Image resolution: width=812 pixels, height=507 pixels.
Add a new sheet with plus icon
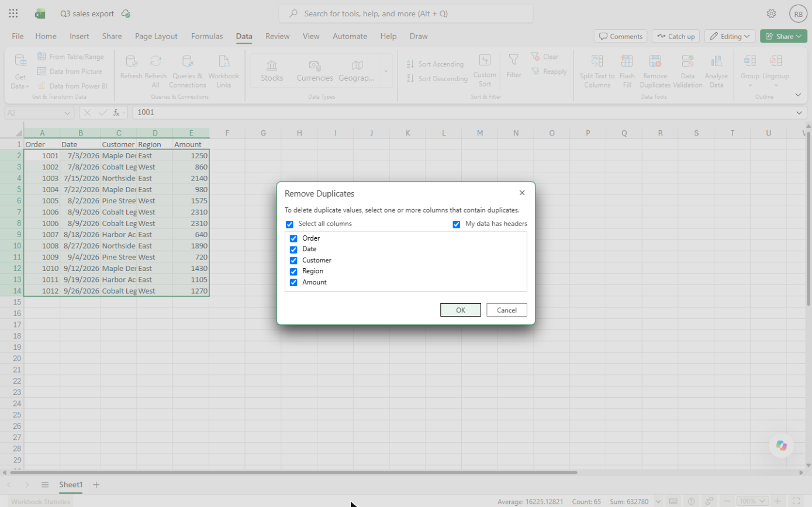click(x=96, y=485)
